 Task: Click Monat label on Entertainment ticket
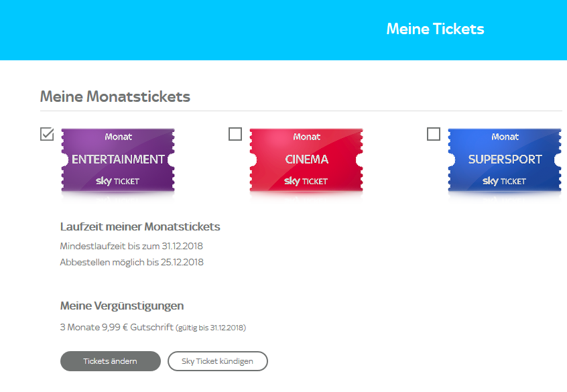119,137
